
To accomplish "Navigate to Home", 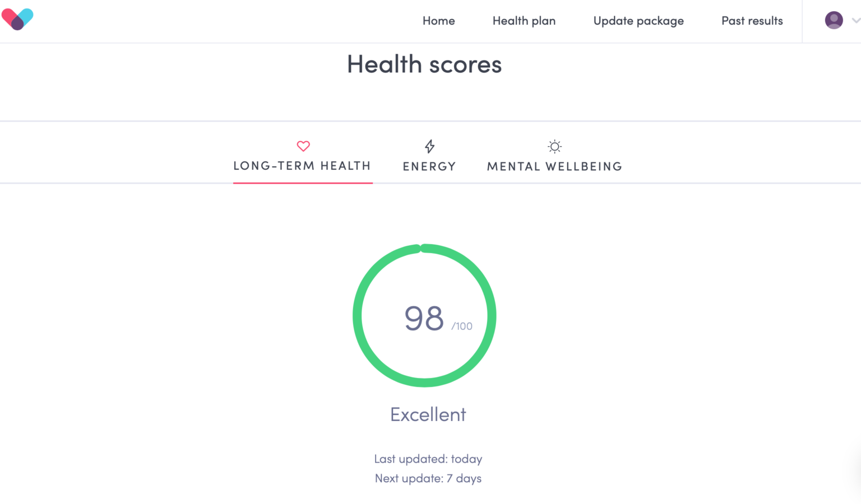I will pyautogui.click(x=439, y=21).
